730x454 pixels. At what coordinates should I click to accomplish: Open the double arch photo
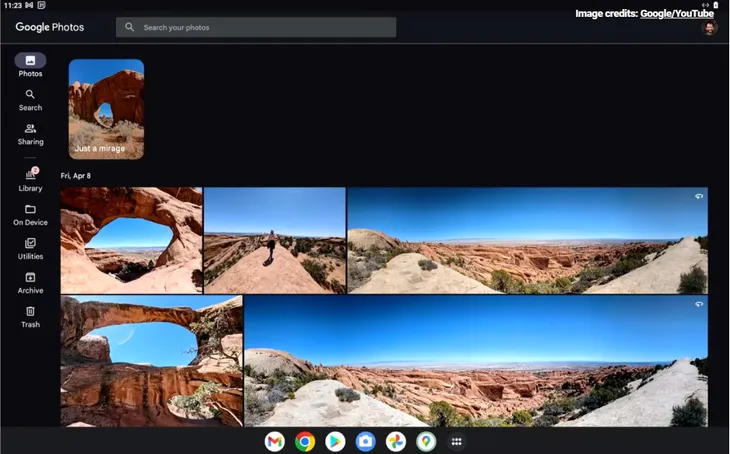coord(151,361)
